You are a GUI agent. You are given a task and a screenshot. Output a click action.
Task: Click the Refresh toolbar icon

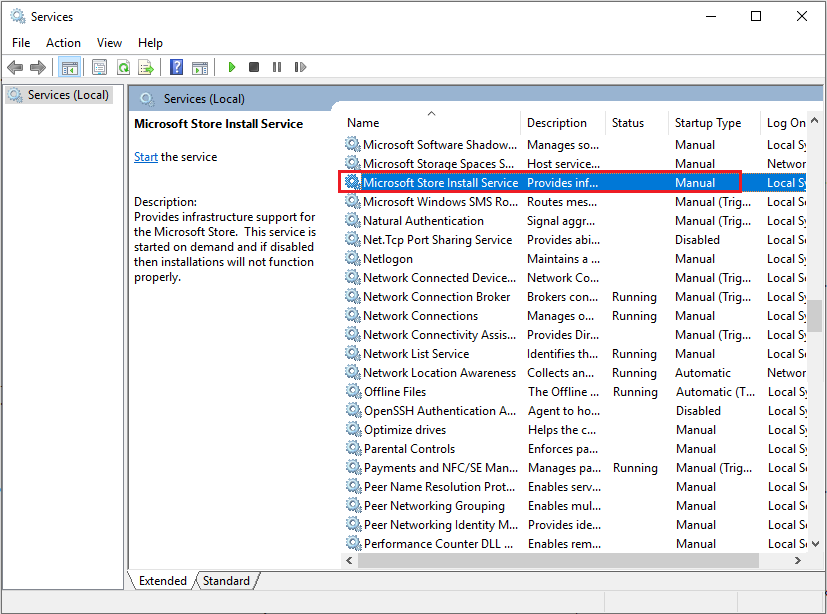pyautogui.click(x=123, y=67)
